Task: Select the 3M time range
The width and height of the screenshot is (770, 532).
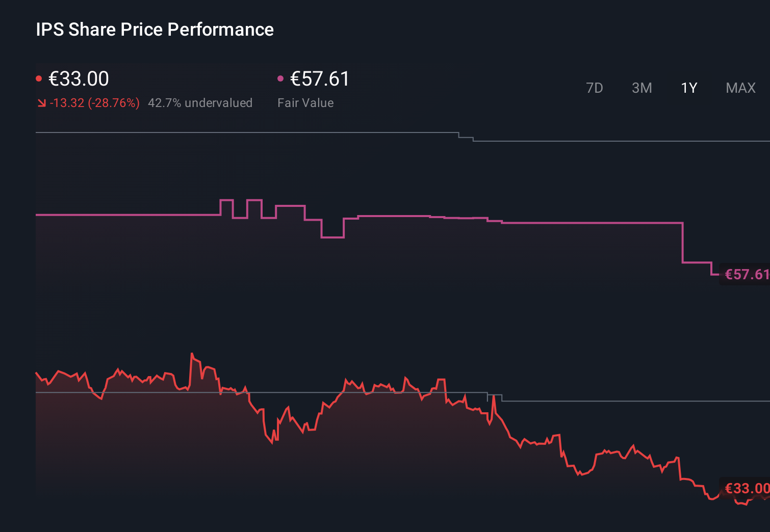Action: coord(641,88)
